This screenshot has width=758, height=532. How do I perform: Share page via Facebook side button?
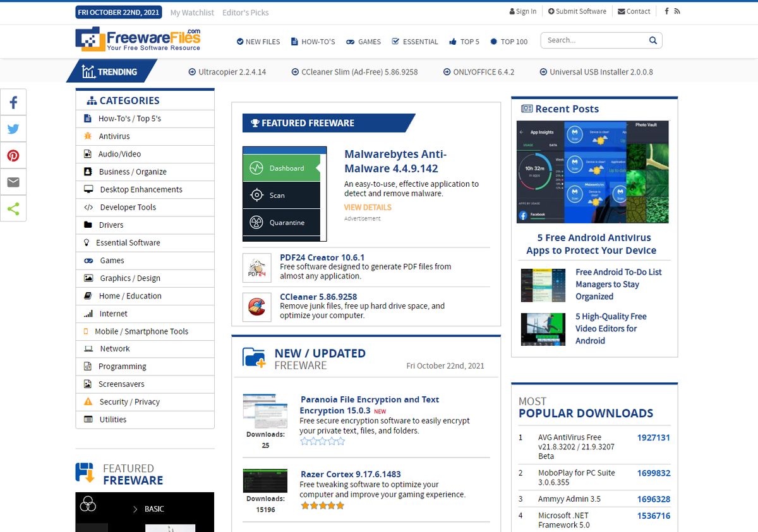13,102
